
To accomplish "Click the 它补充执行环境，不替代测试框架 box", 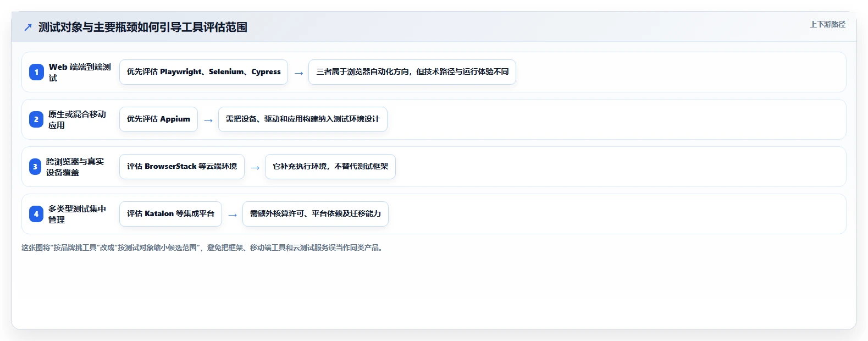I will pos(330,167).
